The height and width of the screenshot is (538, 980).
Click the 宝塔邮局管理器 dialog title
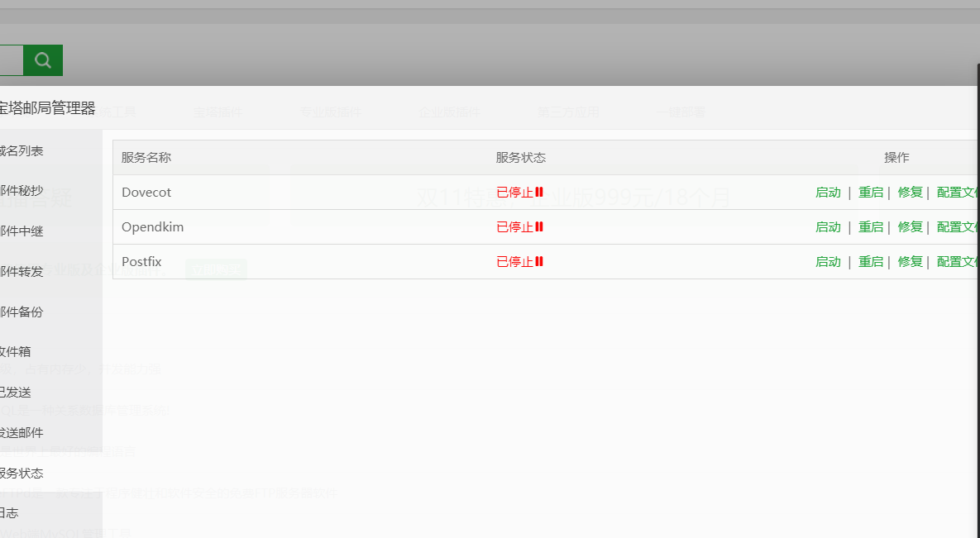click(47, 108)
